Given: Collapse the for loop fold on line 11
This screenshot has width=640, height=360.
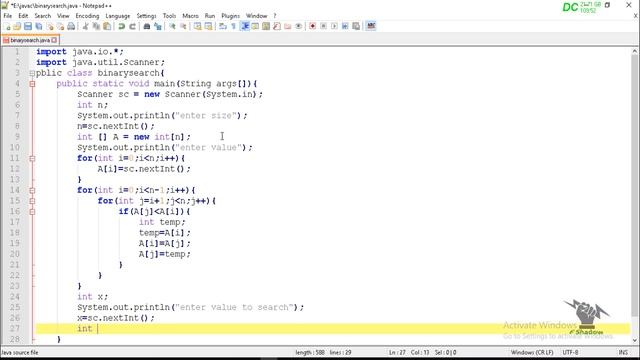Looking at the screenshot, I should tap(32, 158).
